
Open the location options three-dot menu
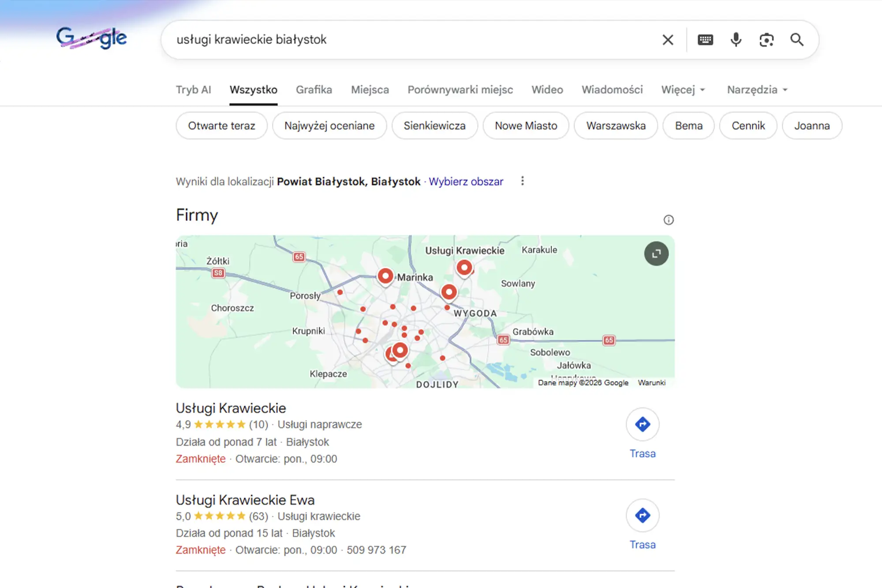522,181
